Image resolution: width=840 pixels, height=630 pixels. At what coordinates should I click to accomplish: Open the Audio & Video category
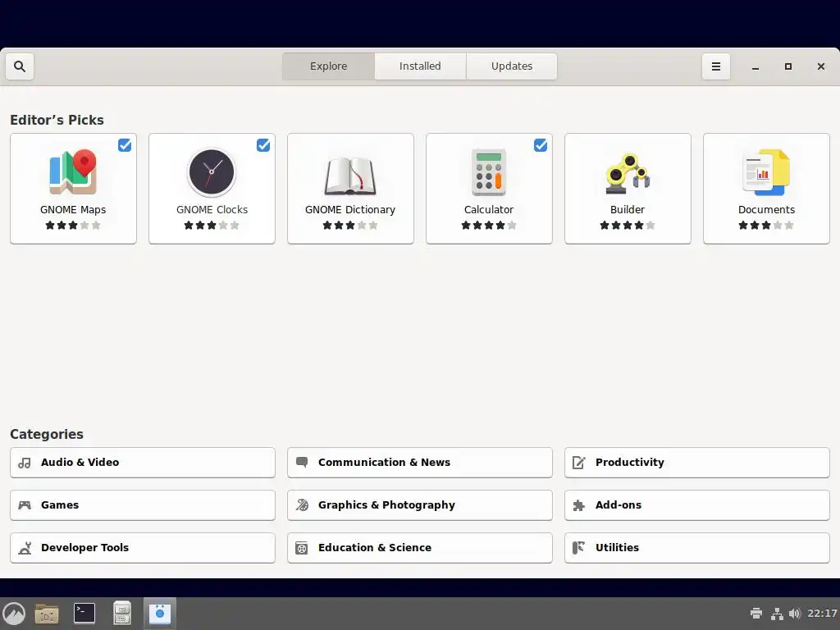coord(143,463)
